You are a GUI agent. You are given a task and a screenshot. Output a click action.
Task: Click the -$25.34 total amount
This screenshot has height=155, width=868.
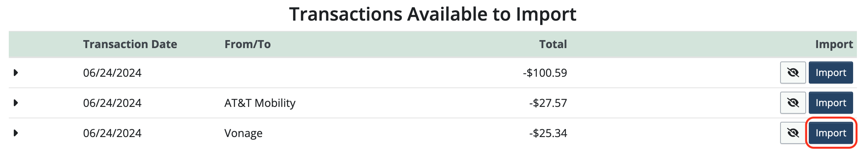click(548, 133)
